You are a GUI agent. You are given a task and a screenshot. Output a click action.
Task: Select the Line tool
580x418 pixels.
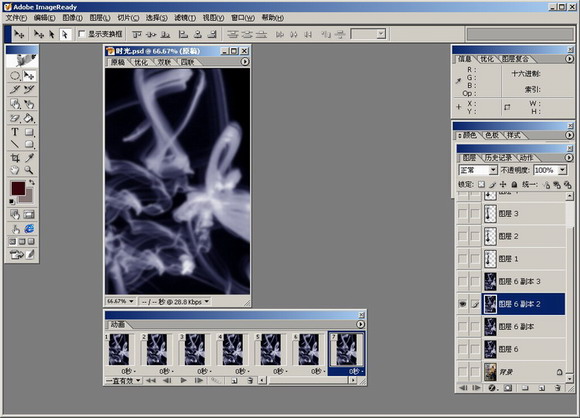coord(15,144)
